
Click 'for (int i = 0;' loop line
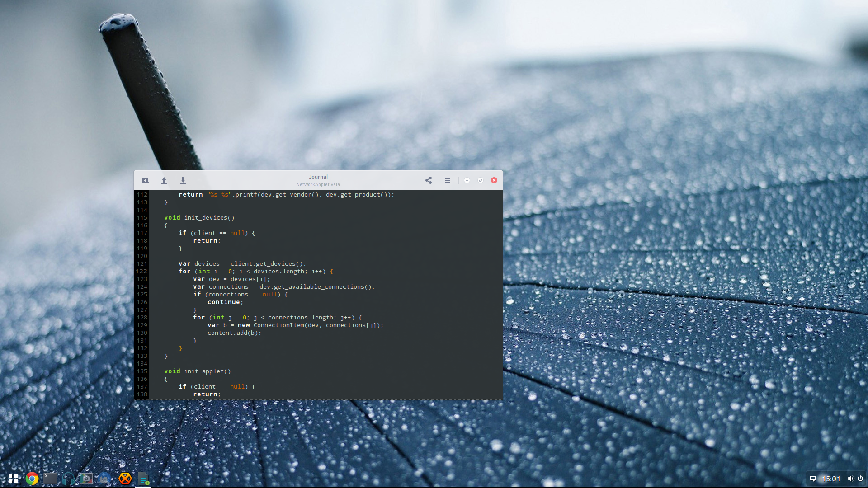pos(256,272)
